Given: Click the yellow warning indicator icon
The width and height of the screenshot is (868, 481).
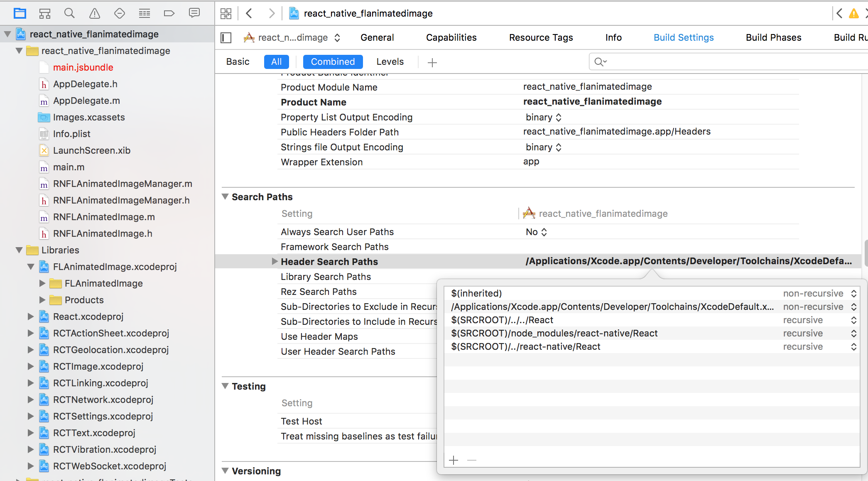Looking at the screenshot, I should pyautogui.click(x=853, y=13).
